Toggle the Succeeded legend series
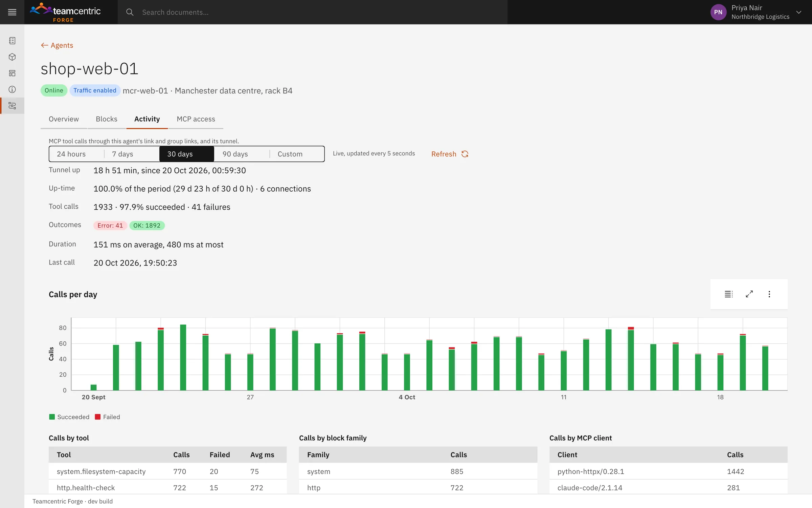Viewport: 812px width, 508px height. [x=69, y=417]
